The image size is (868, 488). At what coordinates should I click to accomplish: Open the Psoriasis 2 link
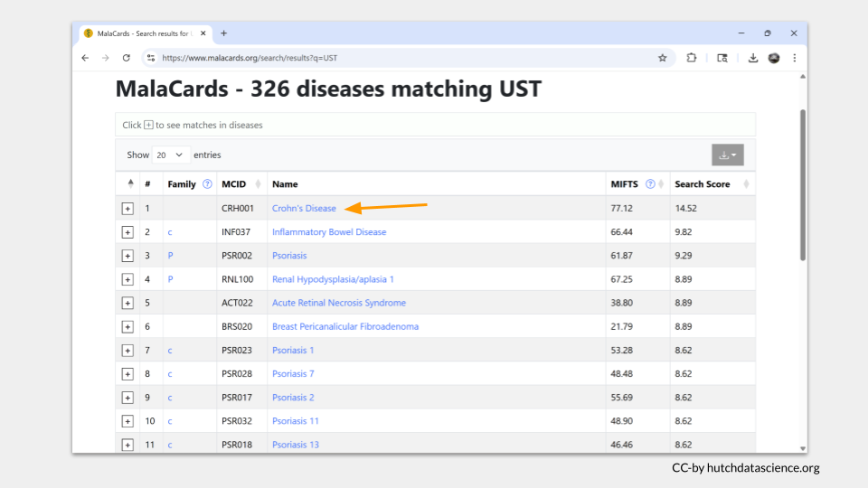(x=293, y=398)
